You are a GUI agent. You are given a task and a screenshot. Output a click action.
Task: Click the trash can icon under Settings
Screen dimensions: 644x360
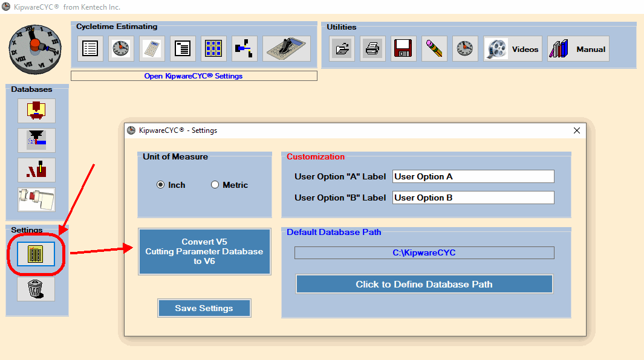click(36, 289)
